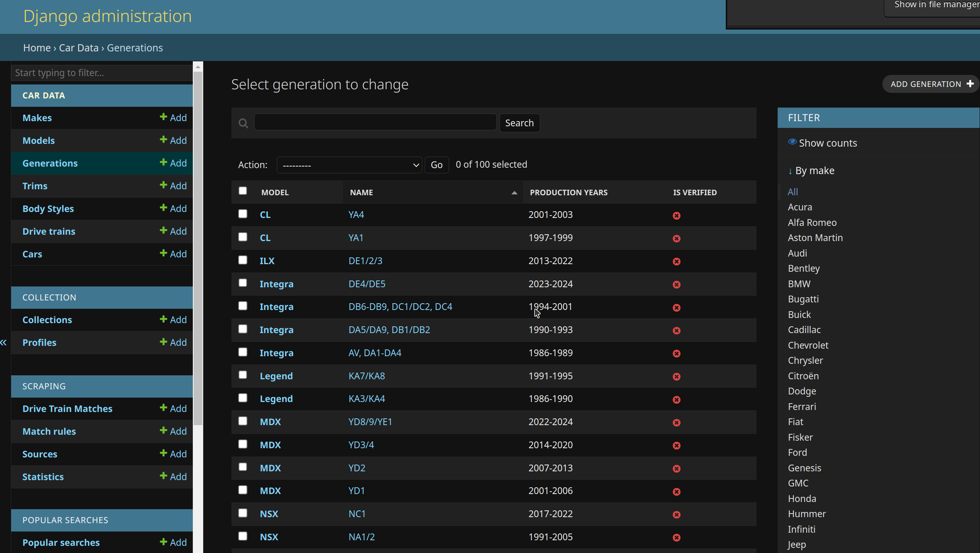The image size is (980, 553).
Task: Select the All makes filter
Action: coord(793,192)
